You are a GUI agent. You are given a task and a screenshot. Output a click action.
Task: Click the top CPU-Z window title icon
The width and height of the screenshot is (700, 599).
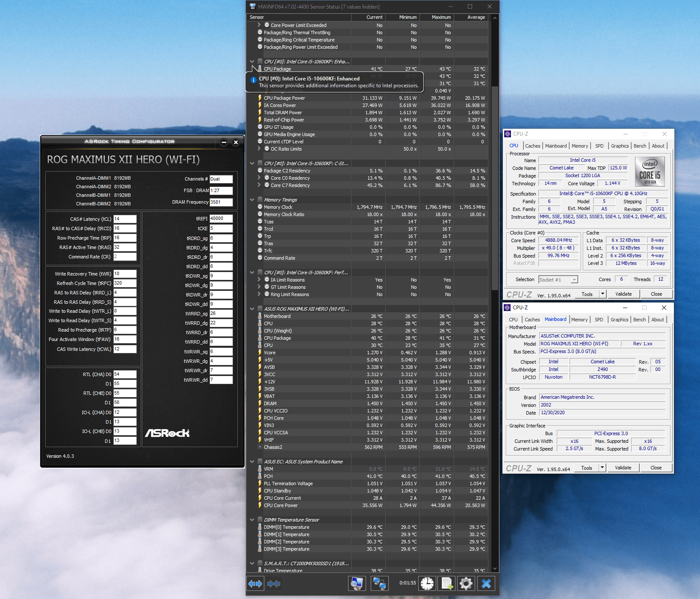508,134
